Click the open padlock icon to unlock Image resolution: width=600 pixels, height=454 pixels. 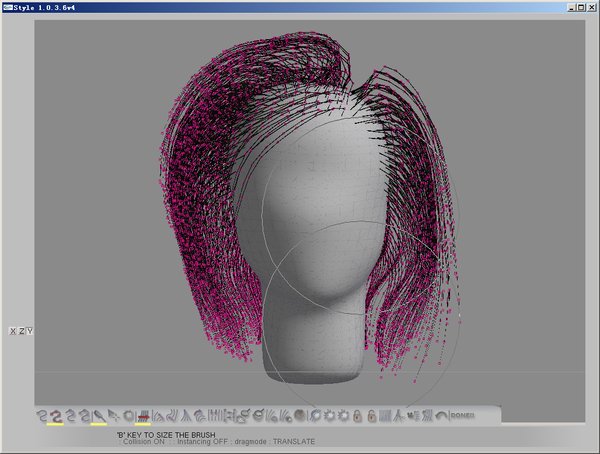371,415
